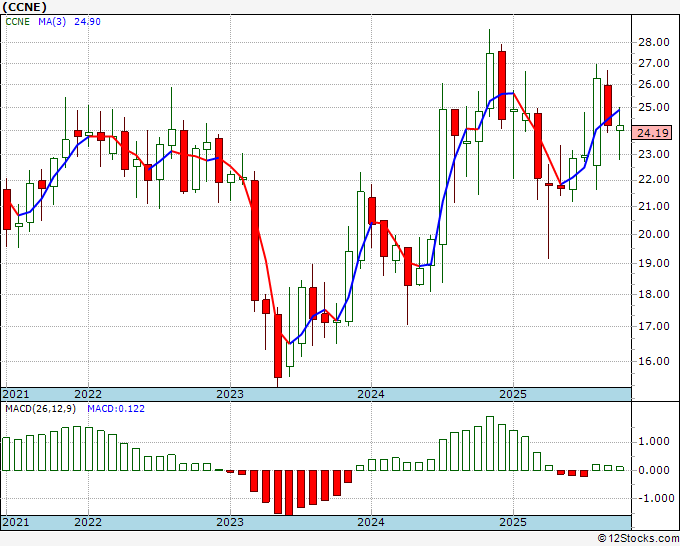The height and width of the screenshot is (546, 680).
Task: Click 2025 on the MACD timeline
Action: tap(513, 522)
